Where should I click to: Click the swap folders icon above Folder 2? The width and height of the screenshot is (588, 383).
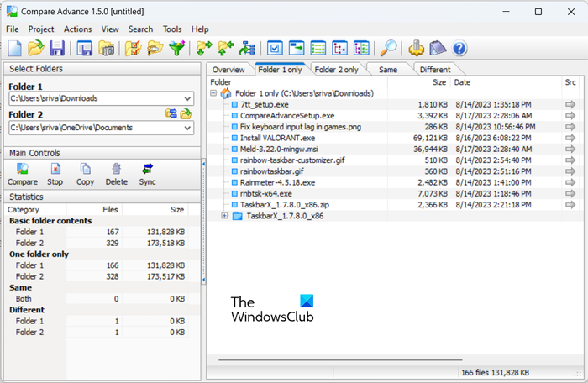pos(171,113)
